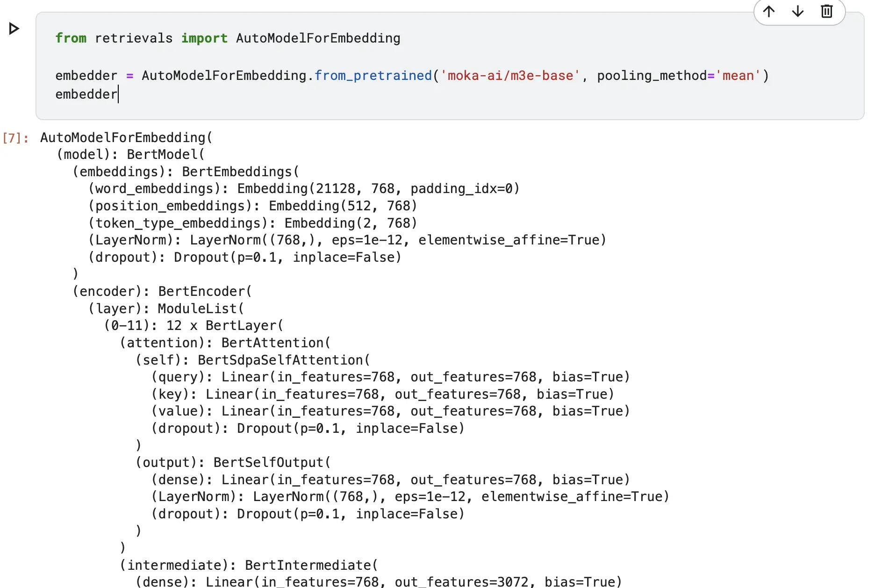The width and height of the screenshot is (889, 588).
Task: Click '(layer): ModuleList(' output line
Action: pos(166,309)
